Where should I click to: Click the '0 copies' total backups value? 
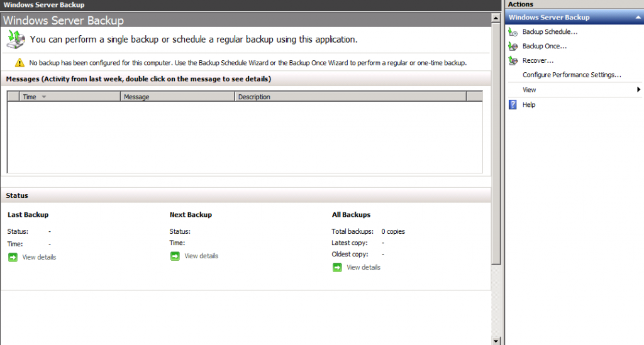(x=393, y=232)
